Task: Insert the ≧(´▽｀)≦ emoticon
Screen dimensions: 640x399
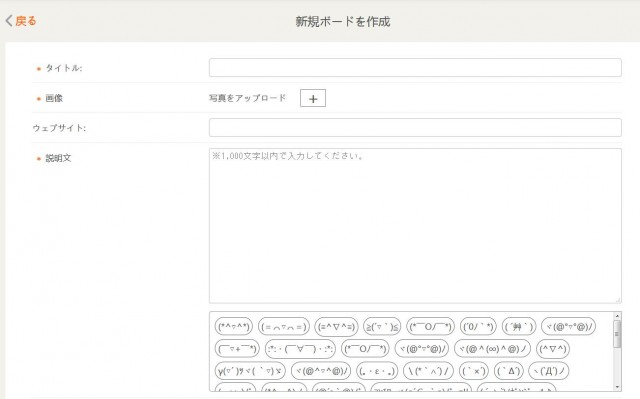Action: 382,326
